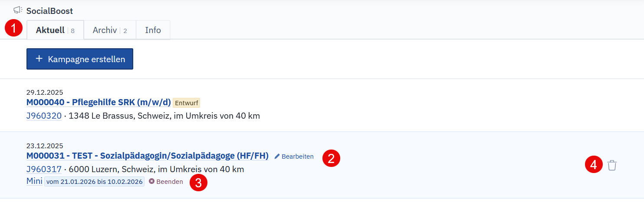Select the Info tab

pos(153,30)
